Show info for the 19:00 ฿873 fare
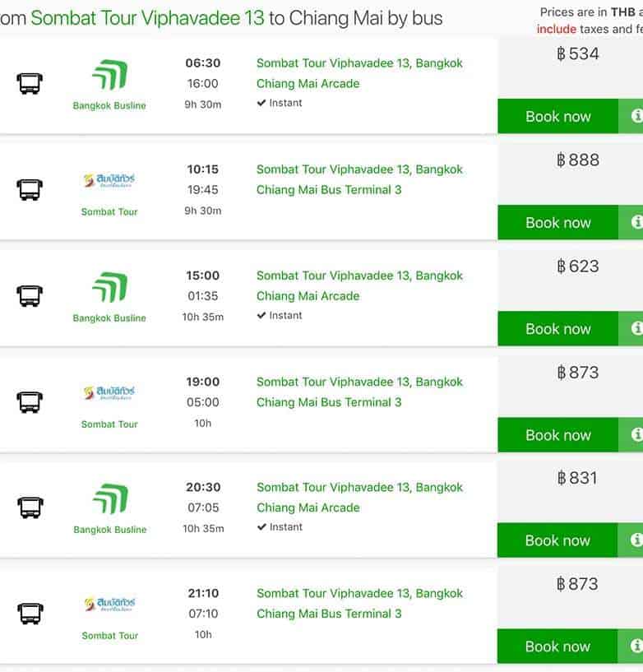643x672 pixels. 635,435
